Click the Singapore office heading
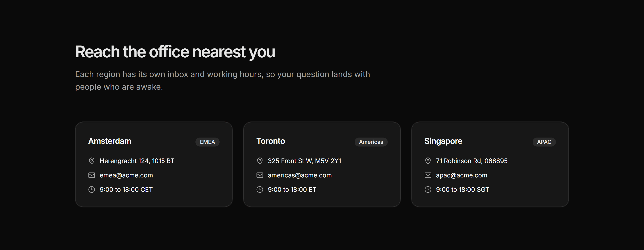Viewport: 644px width, 250px height. pyautogui.click(x=443, y=141)
